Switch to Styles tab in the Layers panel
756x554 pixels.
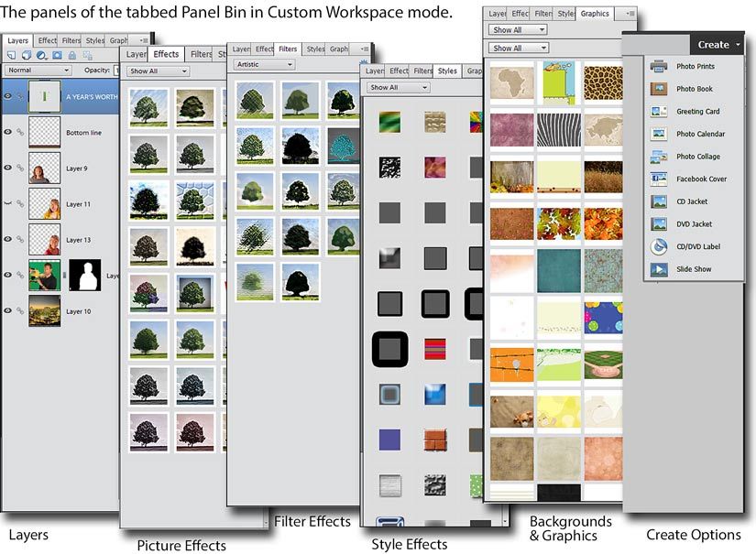[x=94, y=40]
